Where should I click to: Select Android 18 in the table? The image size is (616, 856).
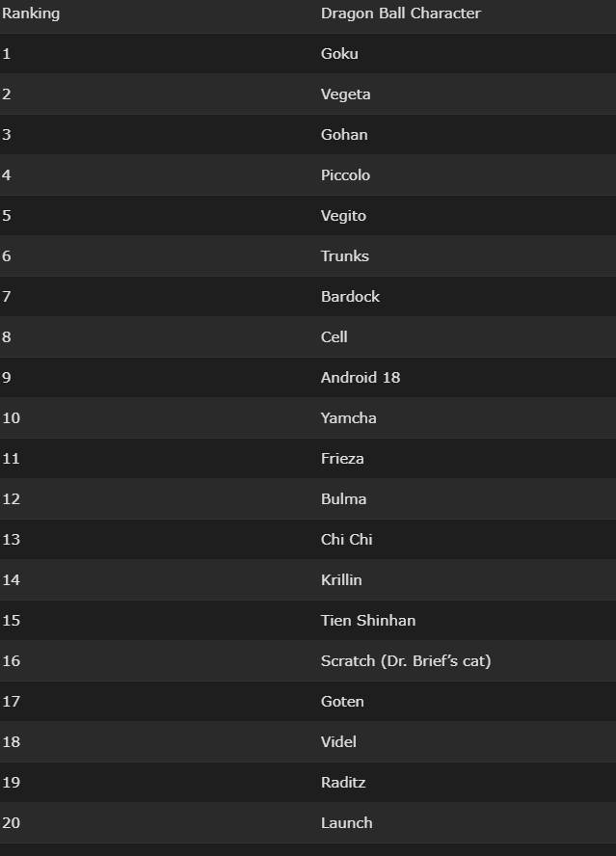(x=360, y=378)
